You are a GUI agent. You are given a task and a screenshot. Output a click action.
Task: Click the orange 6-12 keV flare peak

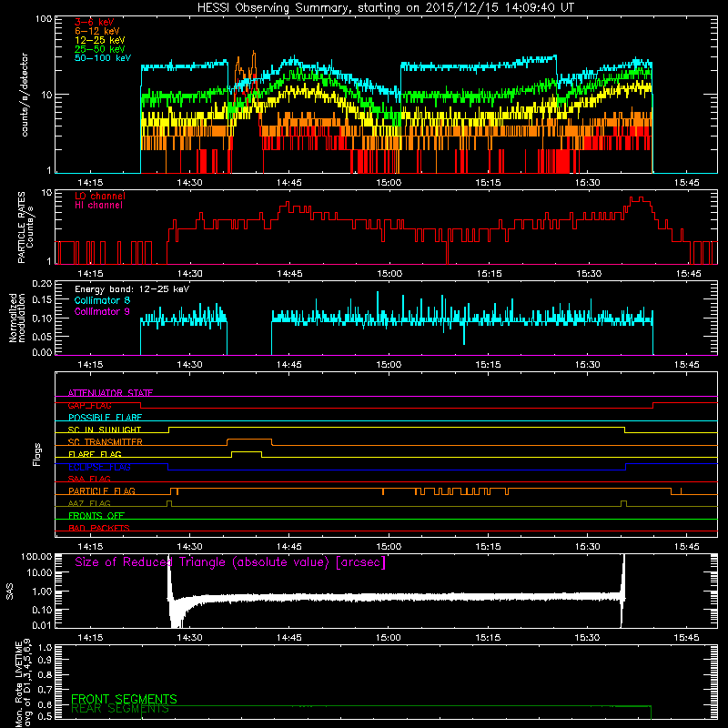(x=254, y=53)
